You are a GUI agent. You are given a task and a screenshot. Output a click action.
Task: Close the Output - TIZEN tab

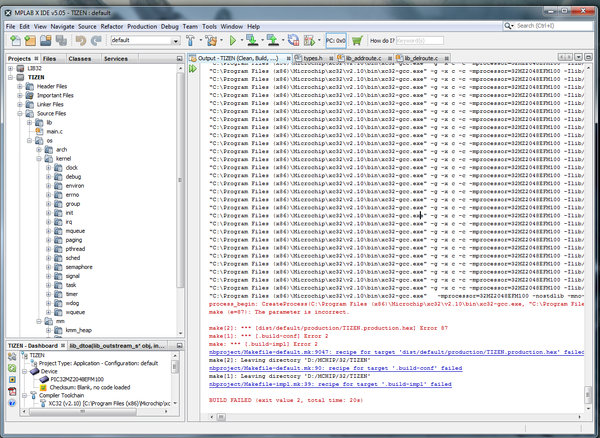click(x=289, y=58)
